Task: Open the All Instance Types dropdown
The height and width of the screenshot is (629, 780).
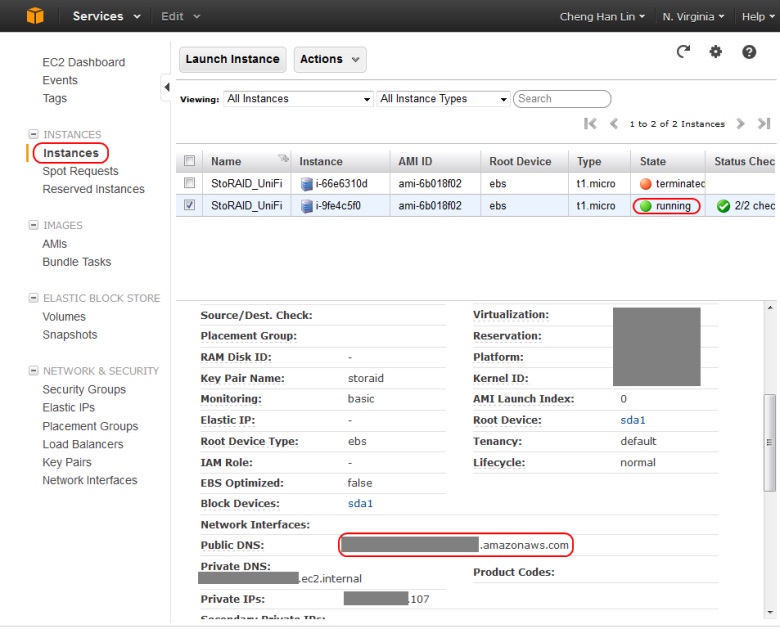Action: point(444,99)
